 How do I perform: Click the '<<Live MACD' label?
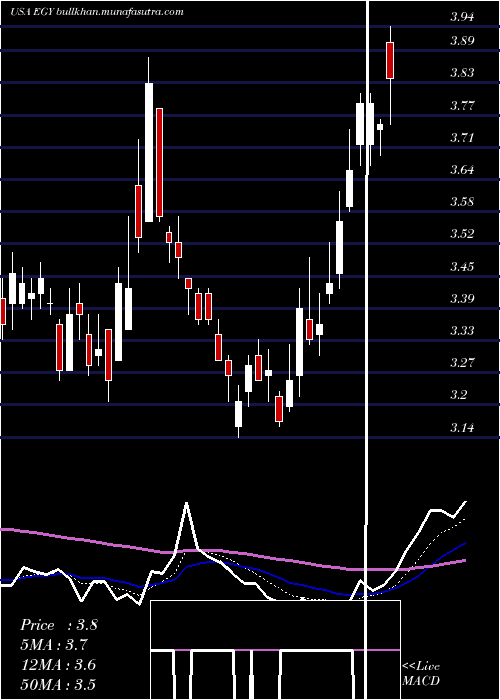[421, 674]
